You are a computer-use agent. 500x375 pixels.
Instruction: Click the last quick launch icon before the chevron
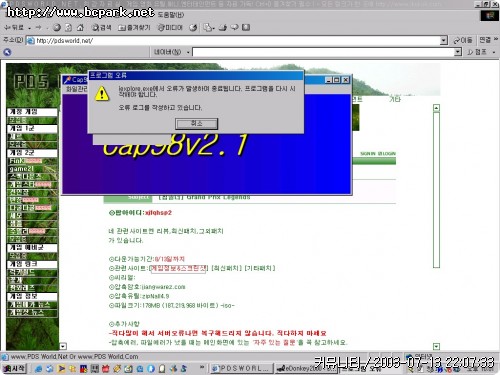tap(184, 369)
